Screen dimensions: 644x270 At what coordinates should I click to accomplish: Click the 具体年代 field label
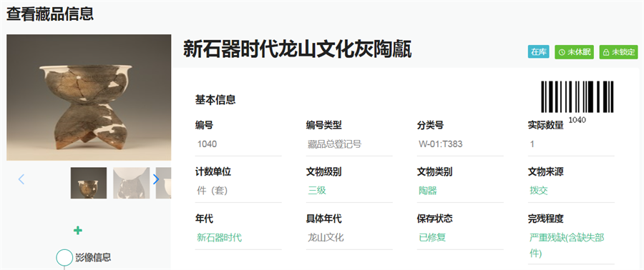pyautogui.click(x=324, y=219)
